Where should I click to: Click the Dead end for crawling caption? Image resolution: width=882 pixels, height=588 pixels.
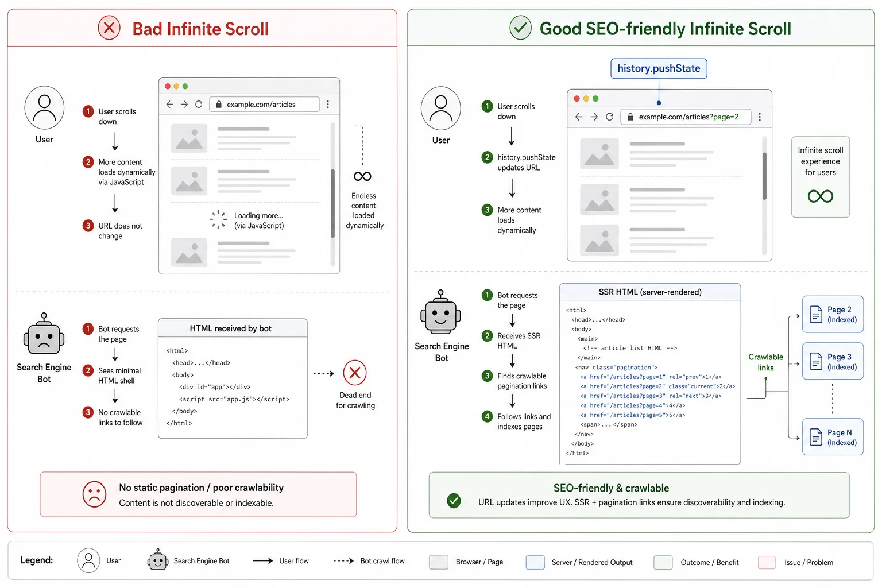click(x=355, y=400)
